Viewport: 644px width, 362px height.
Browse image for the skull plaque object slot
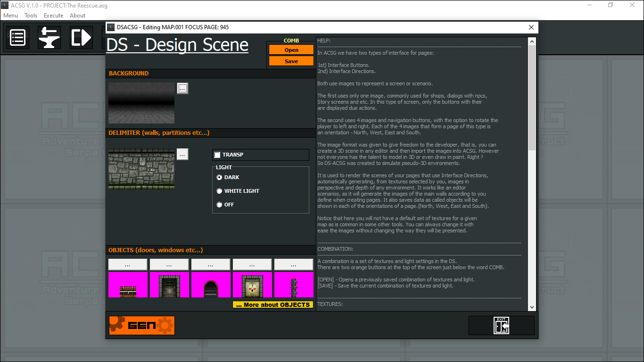[x=252, y=264]
